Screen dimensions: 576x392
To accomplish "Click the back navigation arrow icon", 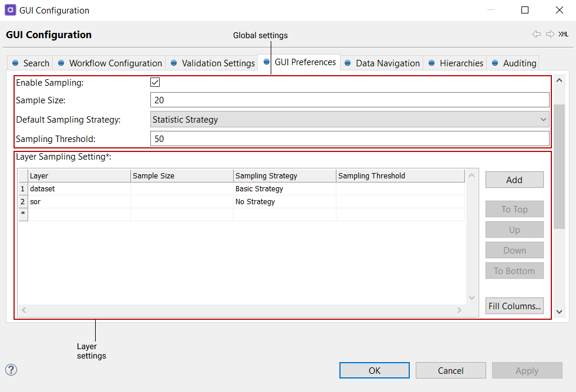I will click(x=536, y=34).
